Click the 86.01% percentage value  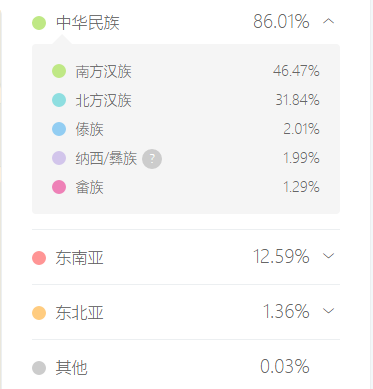[281, 22]
